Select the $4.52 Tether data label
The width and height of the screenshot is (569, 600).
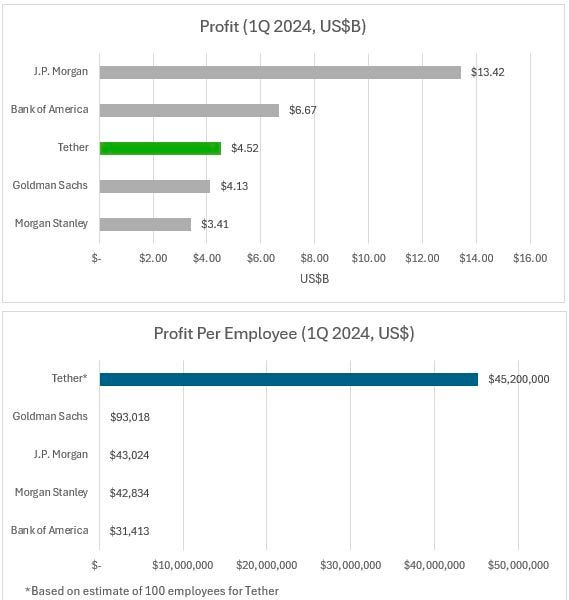(x=245, y=148)
